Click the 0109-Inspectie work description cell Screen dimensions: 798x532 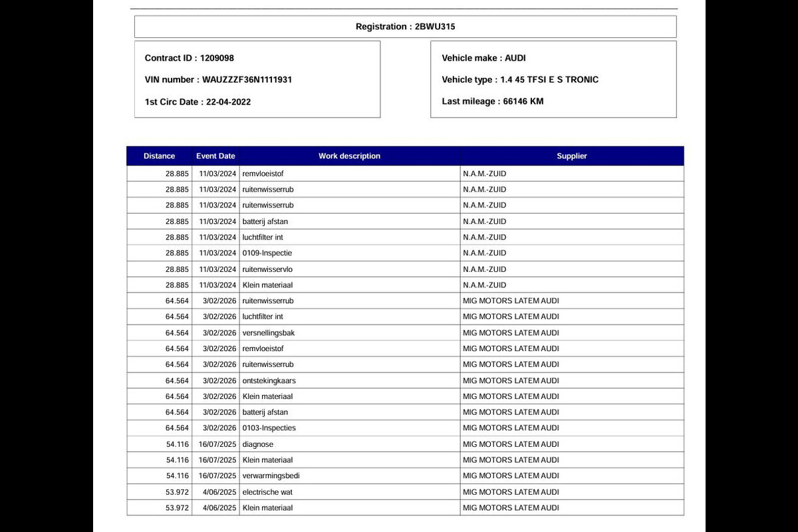(x=349, y=253)
